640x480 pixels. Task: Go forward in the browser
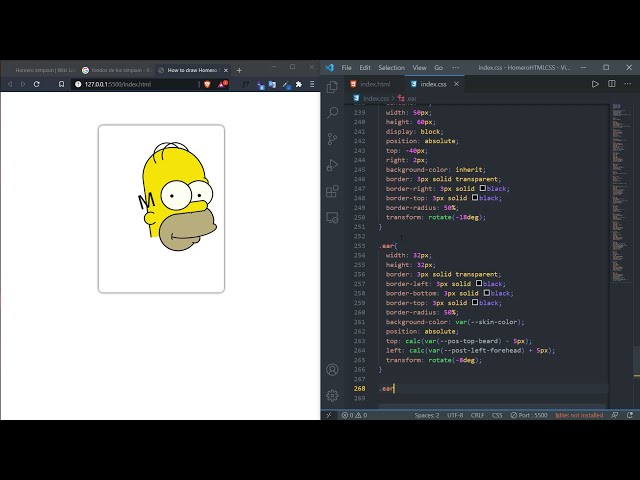tap(23, 84)
